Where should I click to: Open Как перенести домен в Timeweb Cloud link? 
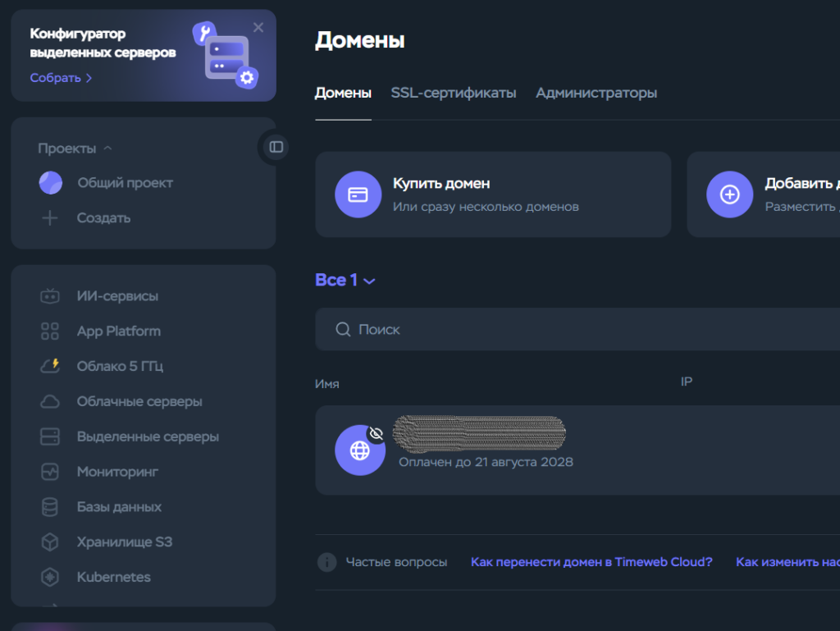tap(591, 562)
